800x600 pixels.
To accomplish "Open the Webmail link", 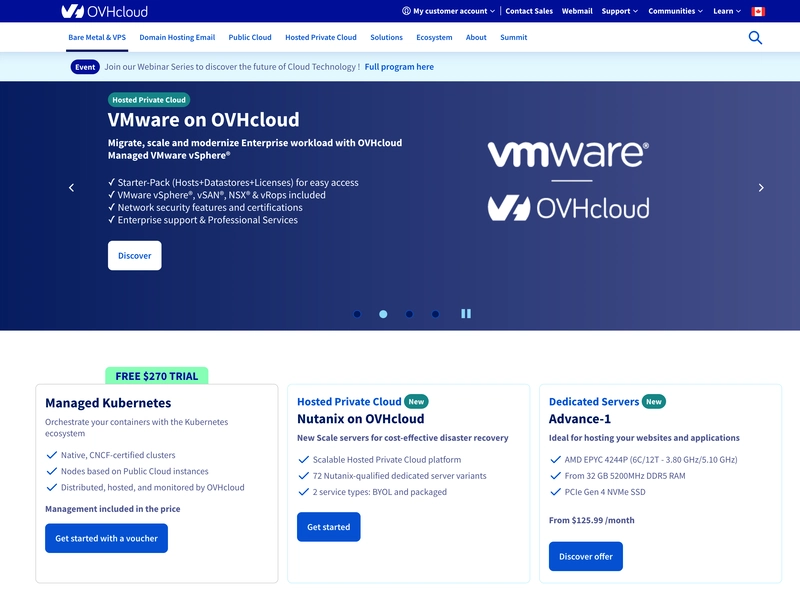I will pos(577,11).
